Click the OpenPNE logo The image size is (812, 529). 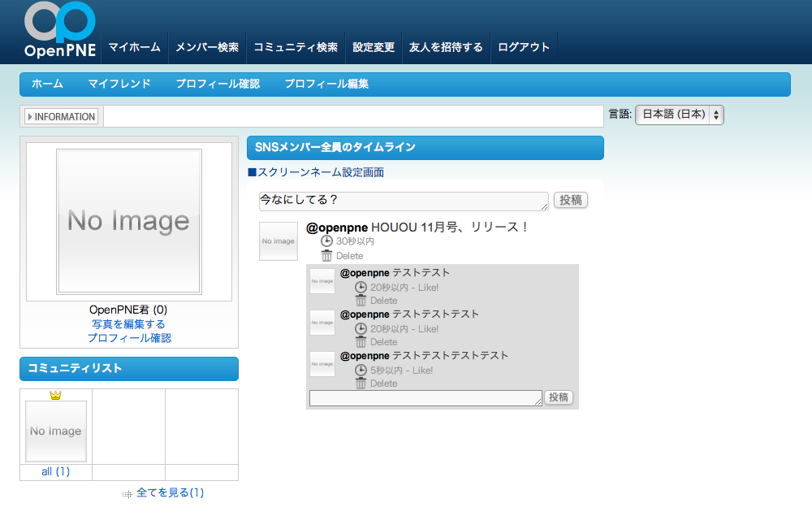tap(60, 31)
